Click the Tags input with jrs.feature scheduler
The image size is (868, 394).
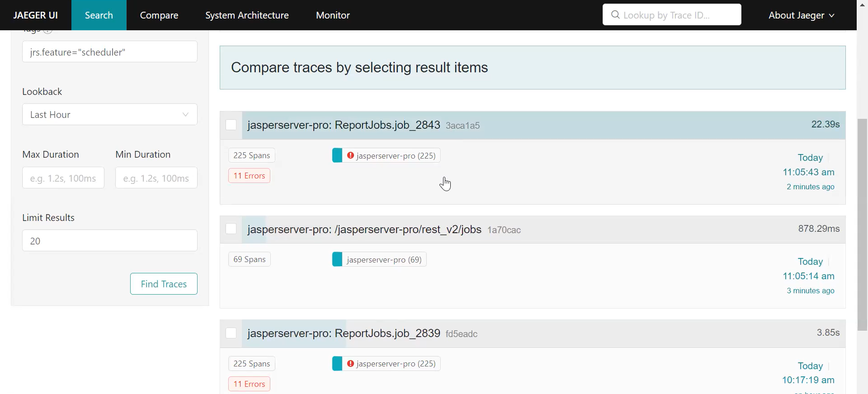coord(110,52)
